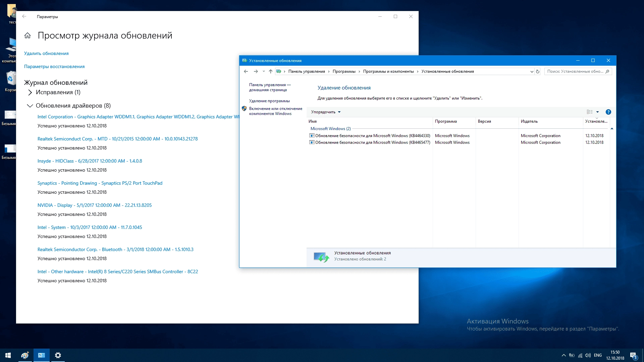Open Intel SMBus Controller 8C22 update link
Image resolution: width=644 pixels, height=362 pixels.
pos(118,271)
